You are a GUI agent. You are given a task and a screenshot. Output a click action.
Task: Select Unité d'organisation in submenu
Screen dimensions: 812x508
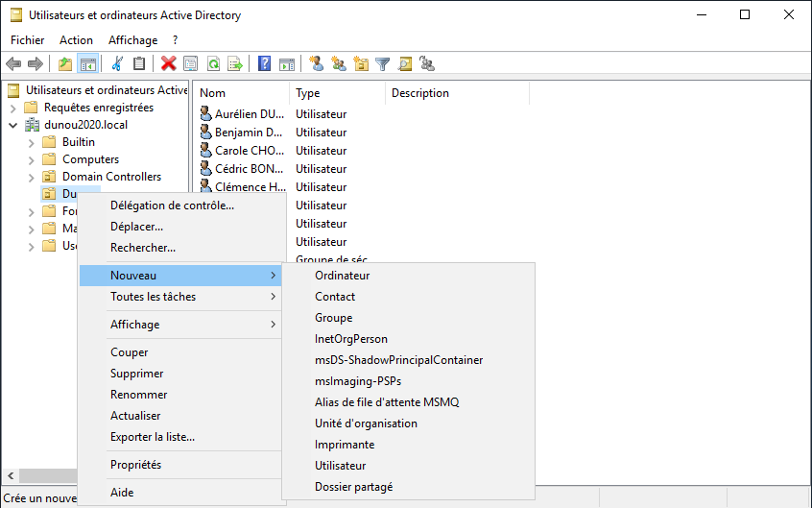366,423
